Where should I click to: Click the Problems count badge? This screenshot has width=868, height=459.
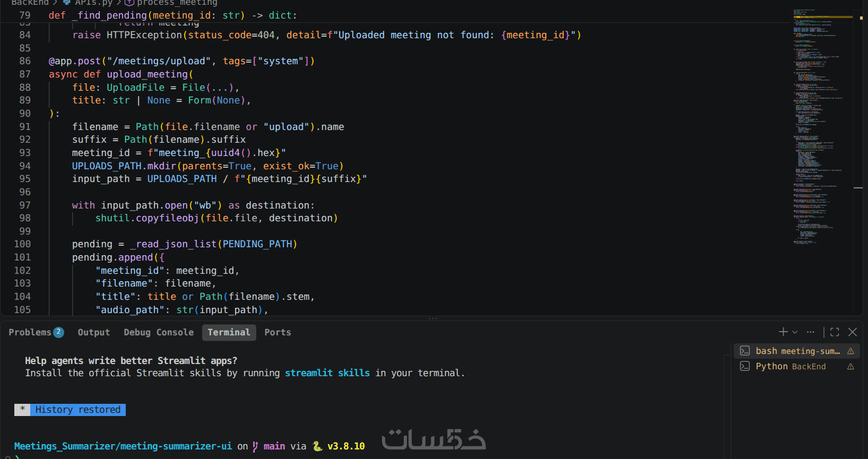pos(58,332)
